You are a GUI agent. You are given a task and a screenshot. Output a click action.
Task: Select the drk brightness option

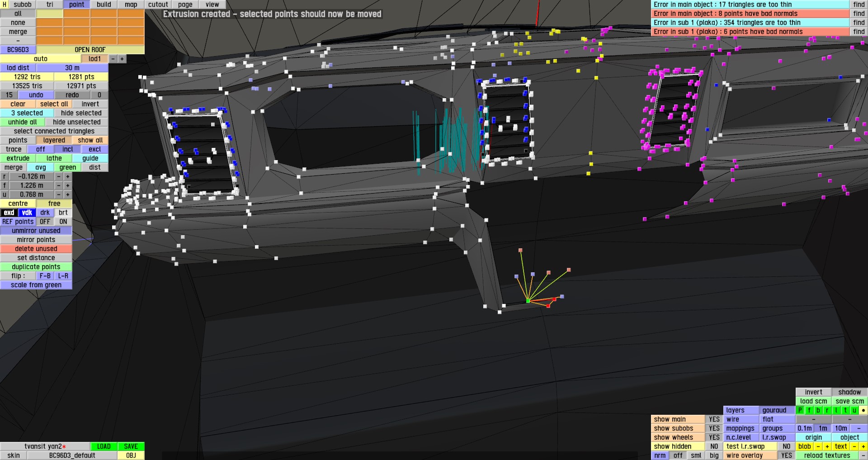coord(45,213)
